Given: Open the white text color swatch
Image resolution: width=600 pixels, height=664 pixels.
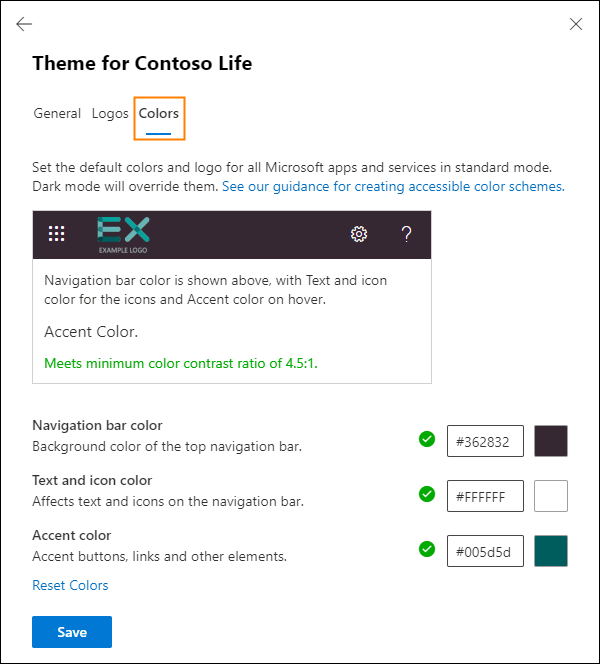Looking at the screenshot, I should (x=551, y=496).
